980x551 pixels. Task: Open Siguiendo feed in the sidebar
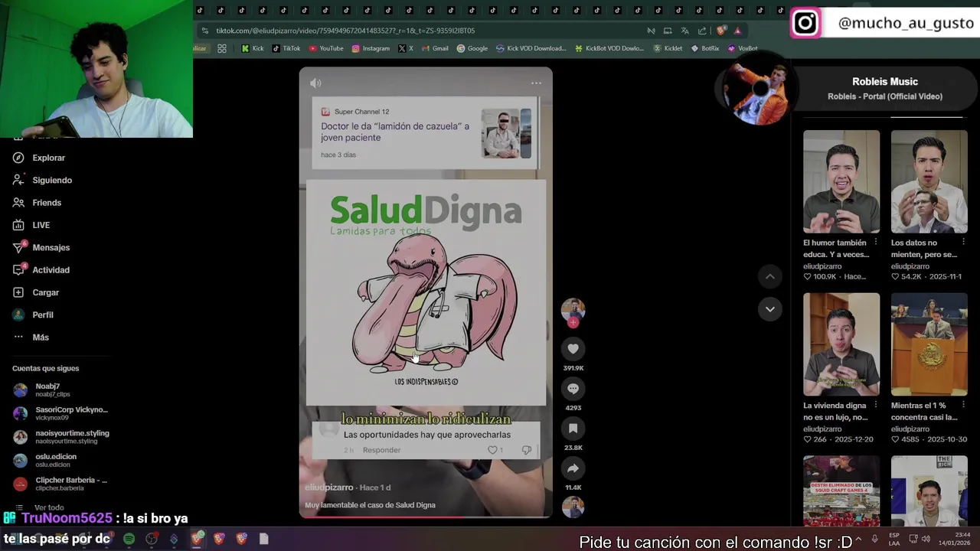coord(43,180)
